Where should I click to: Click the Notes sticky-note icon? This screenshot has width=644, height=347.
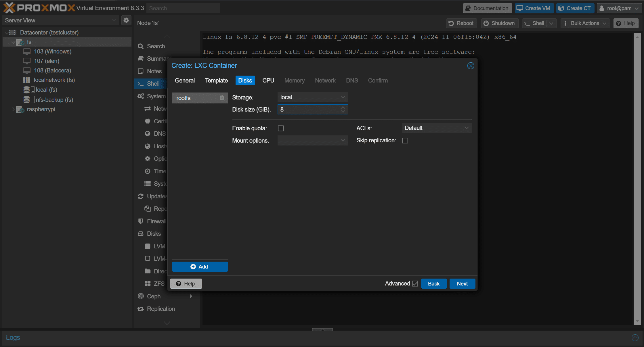click(141, 71)
